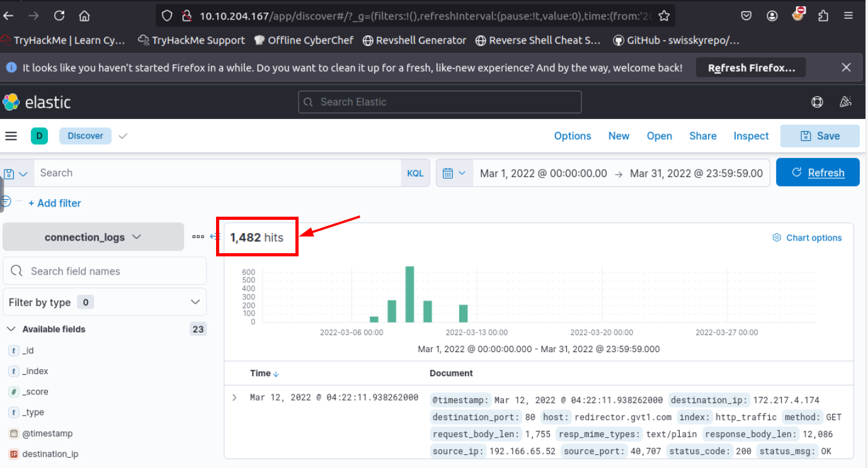Open the saved query dropdown menu

16,173
